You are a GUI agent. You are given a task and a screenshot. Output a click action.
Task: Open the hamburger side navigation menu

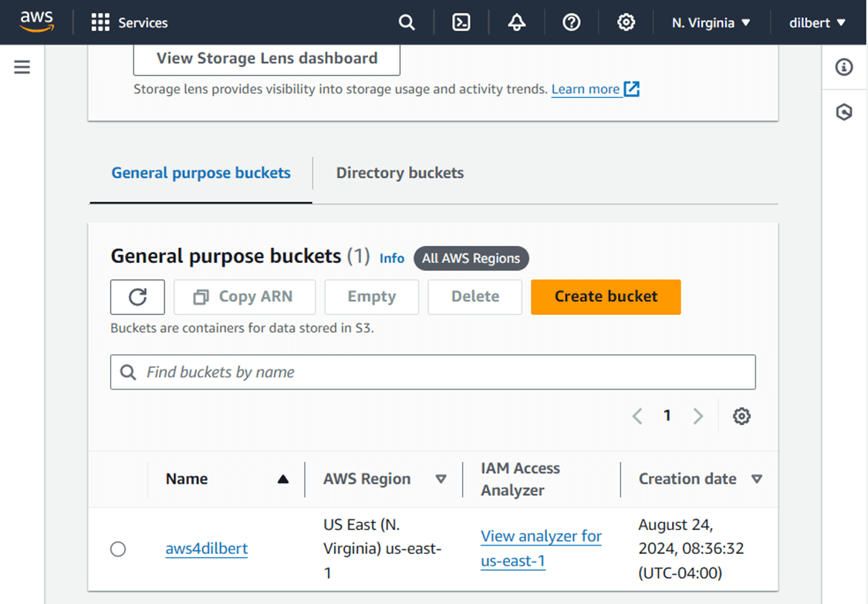(x=22, y=67)
